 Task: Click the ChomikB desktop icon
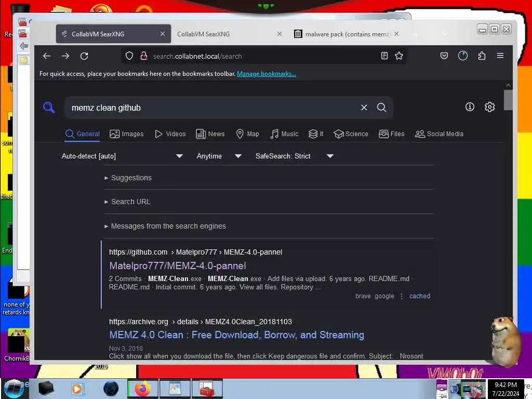click(x=16, y=345)
